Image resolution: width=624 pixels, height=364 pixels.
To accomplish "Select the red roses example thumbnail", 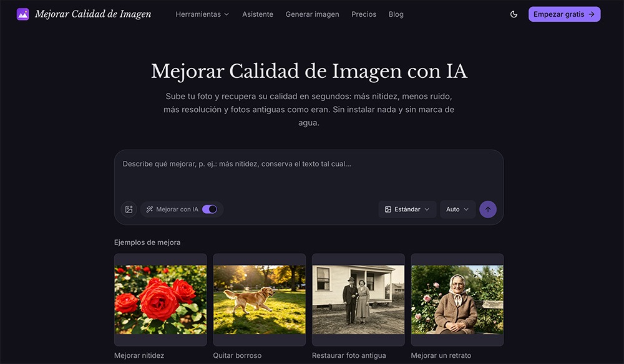I will click(x=160, y=300).
